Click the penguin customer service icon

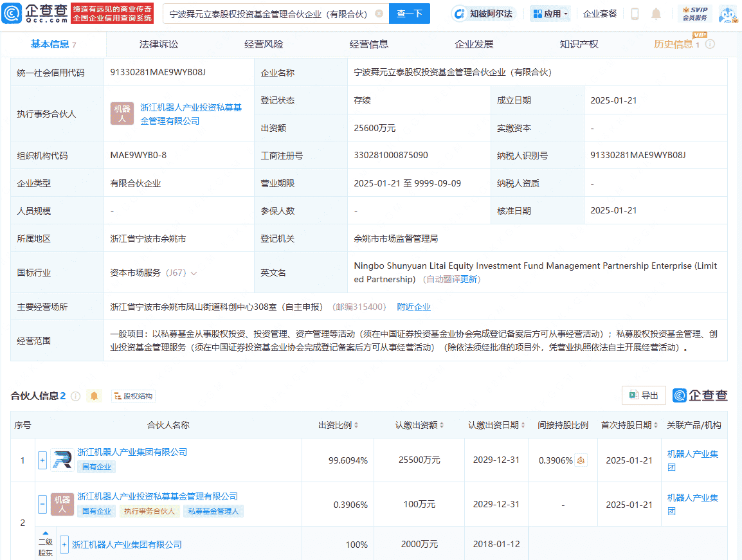(x=728, y=14)
